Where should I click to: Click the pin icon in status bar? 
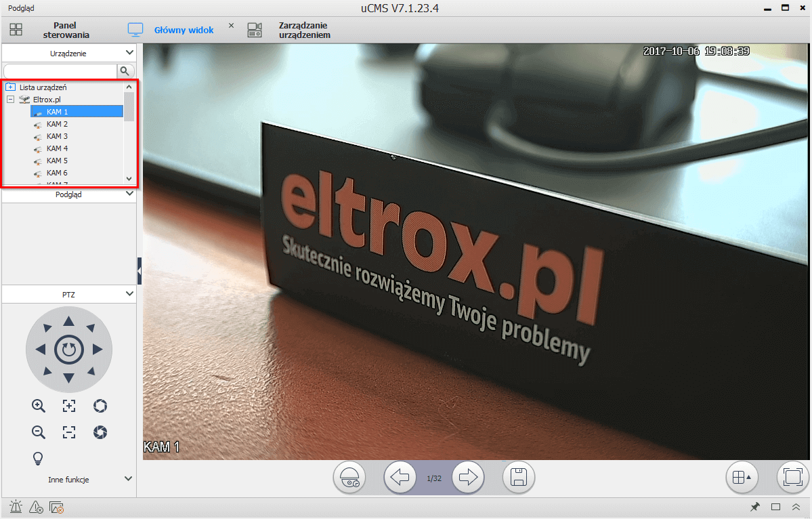click(x=755, y=507)
